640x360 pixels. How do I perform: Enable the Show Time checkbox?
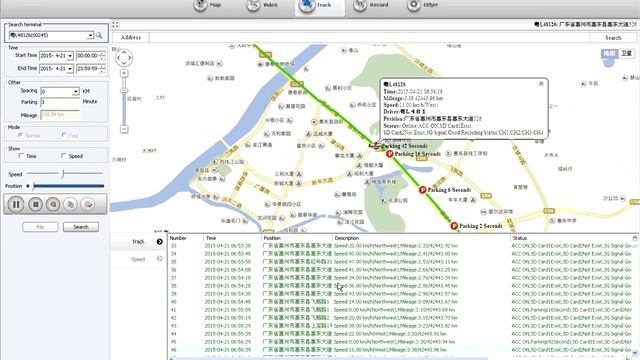coord(21,156)
